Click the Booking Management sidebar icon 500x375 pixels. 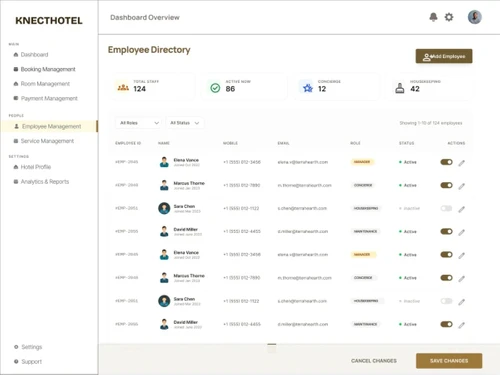16,69
